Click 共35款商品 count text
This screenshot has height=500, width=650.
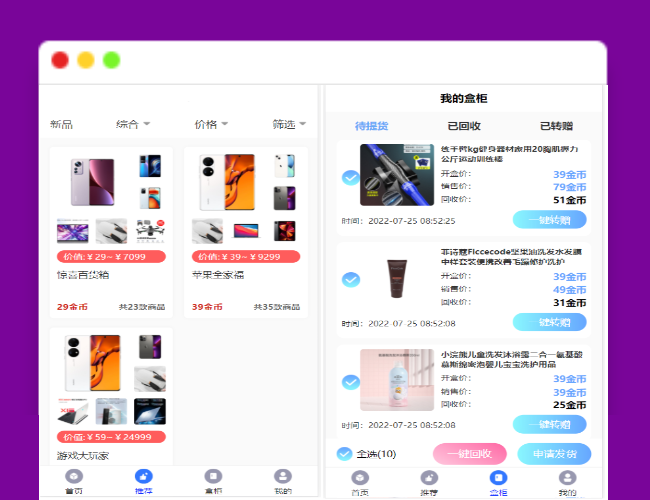277,307
